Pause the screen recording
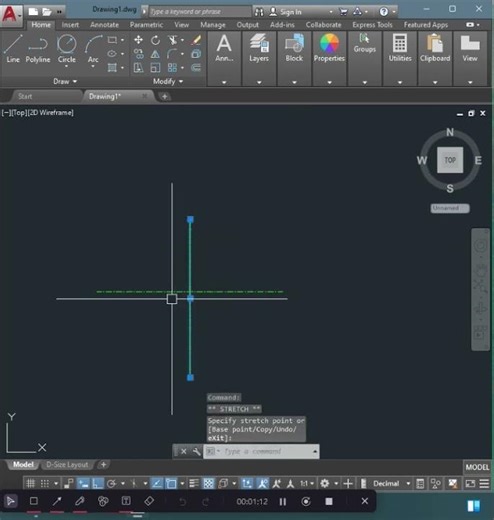Image resolution: width=494 pixels, height=520 pixels. click(x=283, y=501)
